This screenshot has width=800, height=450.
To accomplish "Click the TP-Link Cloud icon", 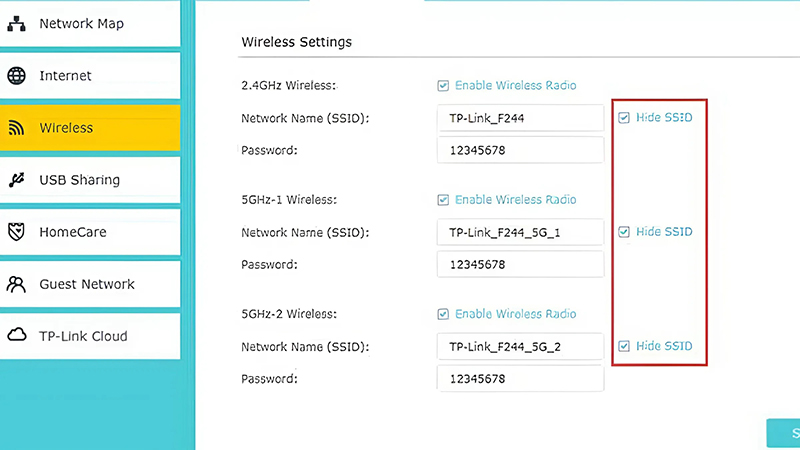I will pyautogui.click(x=16, y=336).
